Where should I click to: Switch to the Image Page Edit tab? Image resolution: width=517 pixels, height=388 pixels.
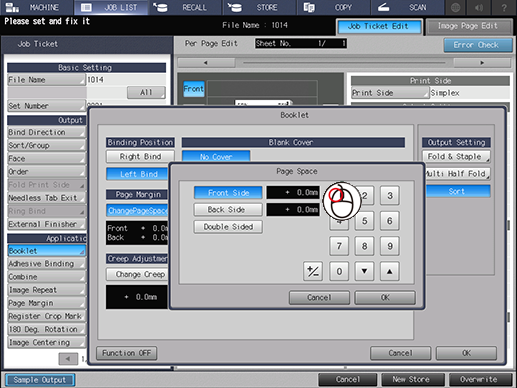click(468, 26)
